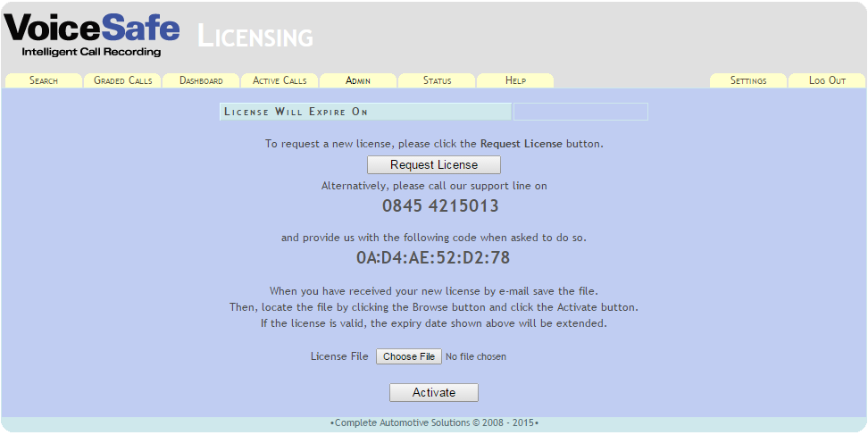This screenshot has height=435, width=868.
Task: Click the Log Out tab
Action: pos(827,80)
